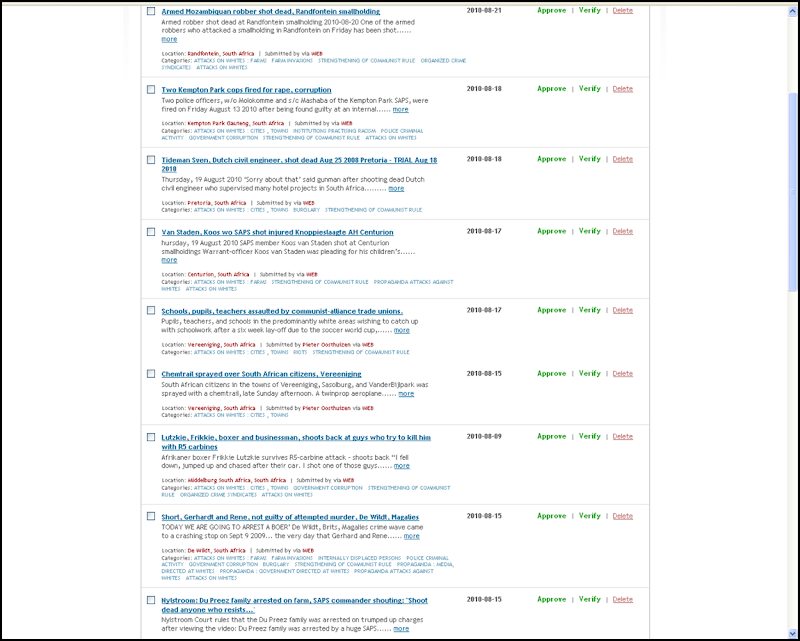
Task: Verify the Armed Mozambiquan robber report
Action: (x=590, y=10)
